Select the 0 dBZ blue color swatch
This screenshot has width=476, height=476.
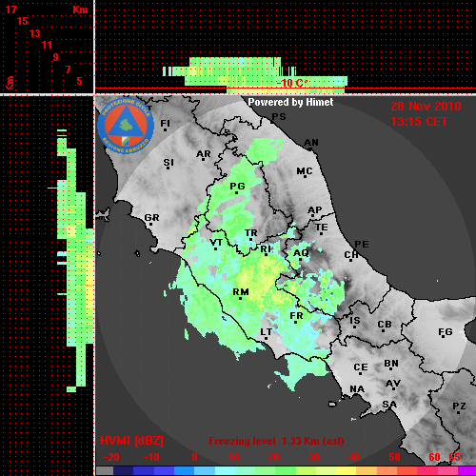pos(184,470)
